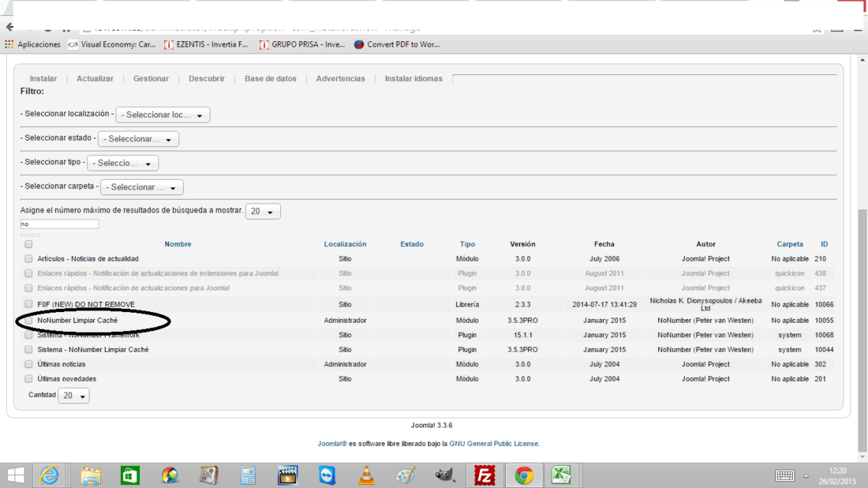Click the '3.5.3PRO' version of ID 10044
The width and height of the screenshot is (868, 488).
tap(522, 350)
